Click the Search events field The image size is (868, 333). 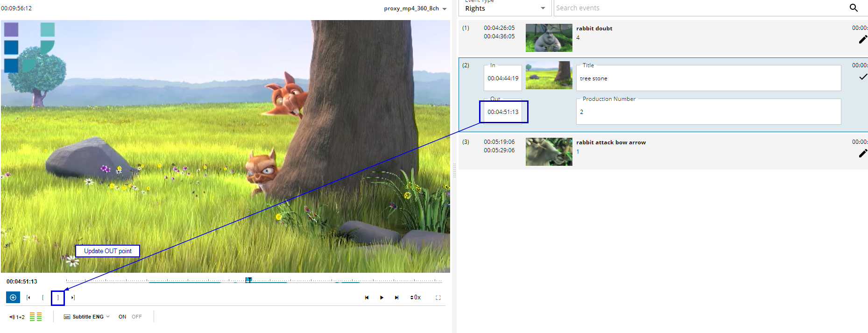pos(699,8)
